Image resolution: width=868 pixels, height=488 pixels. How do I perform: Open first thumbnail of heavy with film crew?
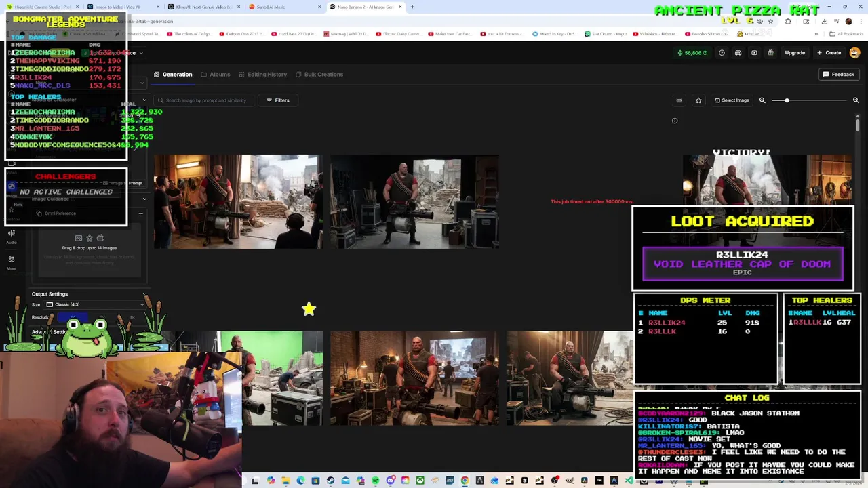click(238, 201)
